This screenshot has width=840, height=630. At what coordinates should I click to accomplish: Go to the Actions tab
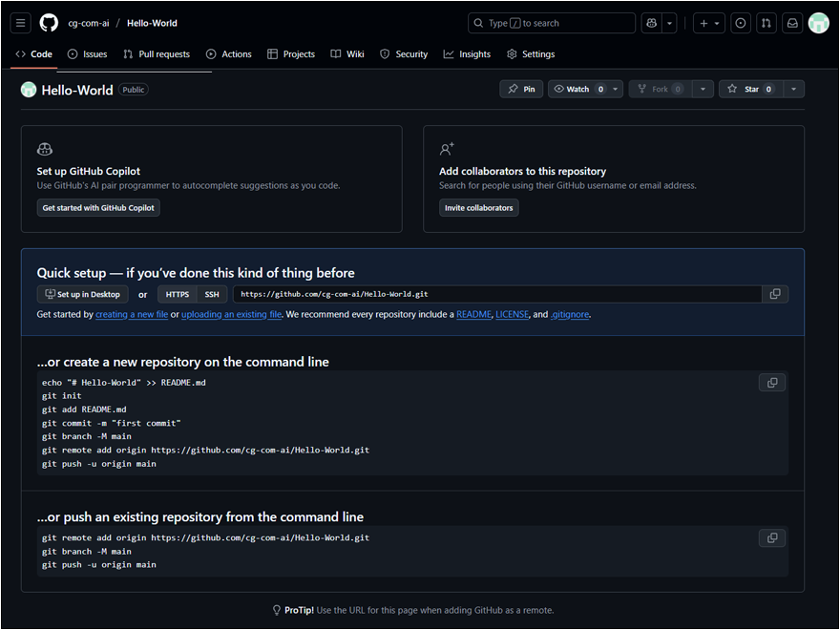[x=229, y=54]
